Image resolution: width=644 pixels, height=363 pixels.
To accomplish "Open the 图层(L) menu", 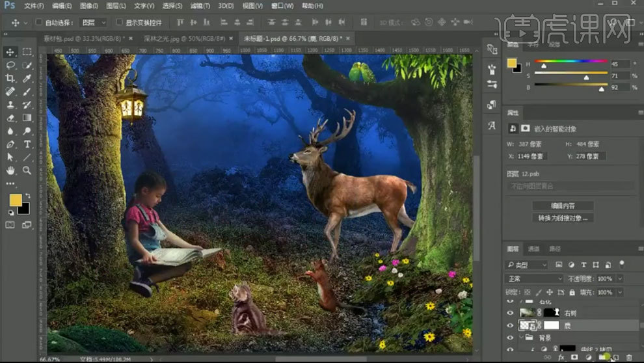I will pyautogui.click(x=116, y=6).
